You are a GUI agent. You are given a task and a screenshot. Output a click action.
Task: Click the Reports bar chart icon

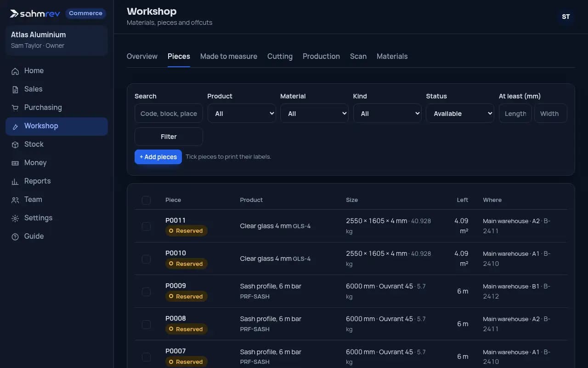[15, 181]
